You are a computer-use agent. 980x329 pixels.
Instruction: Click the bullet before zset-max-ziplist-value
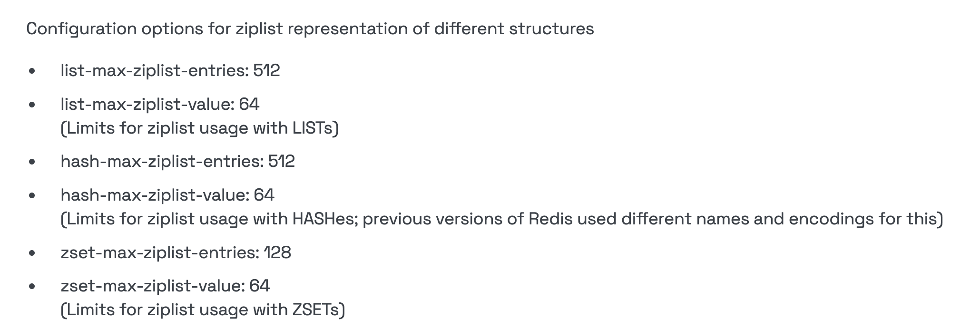point(32,286)
